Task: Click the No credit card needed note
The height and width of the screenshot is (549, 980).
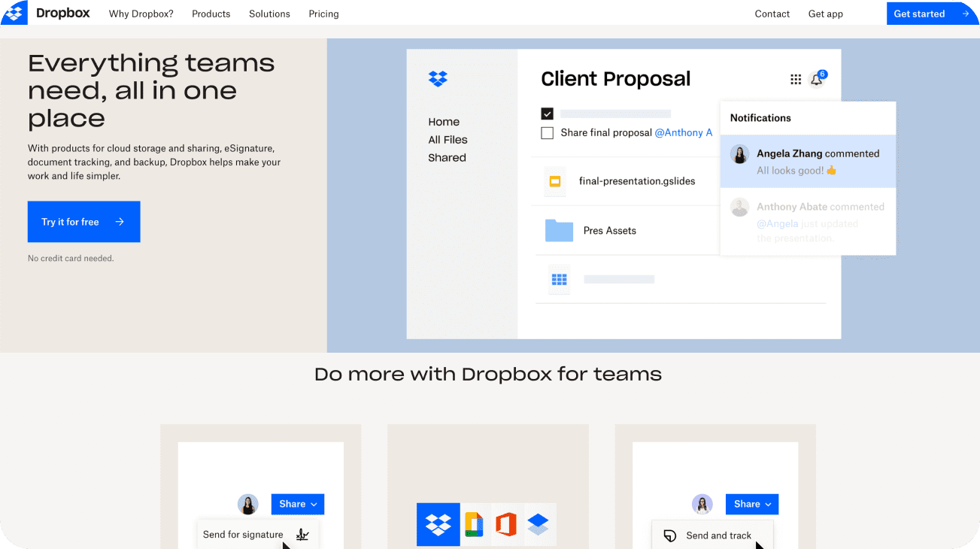Action: click(x=71, y=258)
